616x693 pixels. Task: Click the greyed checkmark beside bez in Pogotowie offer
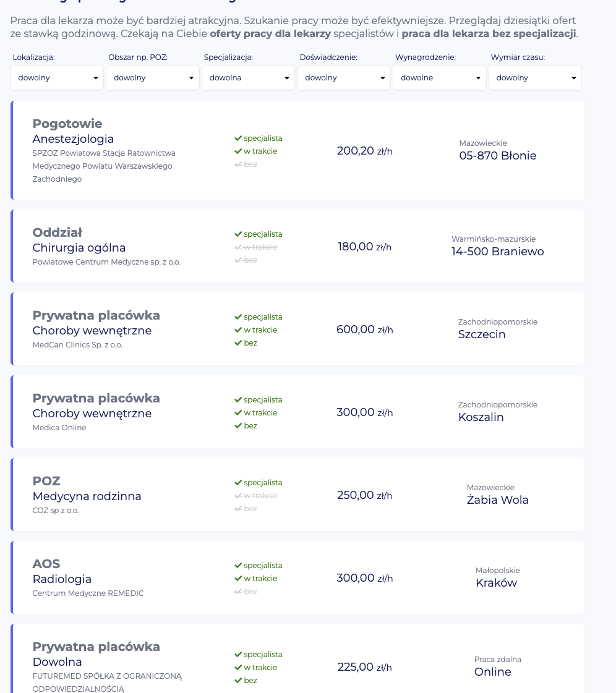tap(238, 164)
